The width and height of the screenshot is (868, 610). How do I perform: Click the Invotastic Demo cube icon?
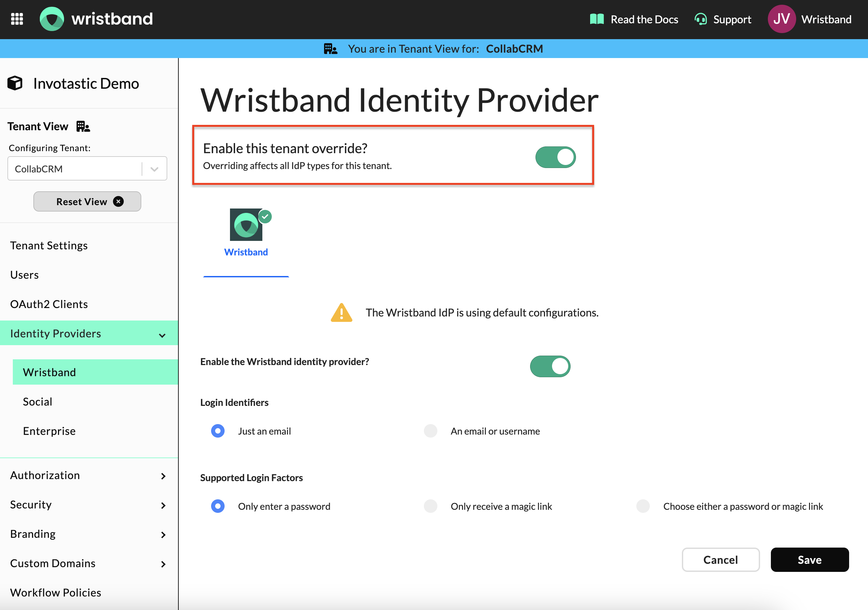[x=15, y=83]
